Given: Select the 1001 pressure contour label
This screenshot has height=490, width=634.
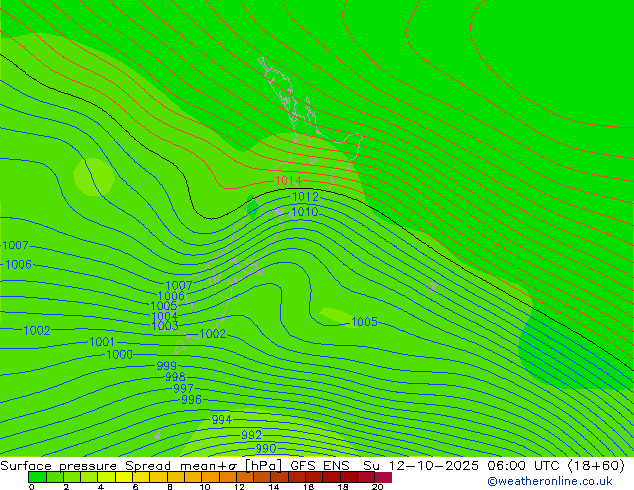Looking at the screenshot, I should [102, 342].
